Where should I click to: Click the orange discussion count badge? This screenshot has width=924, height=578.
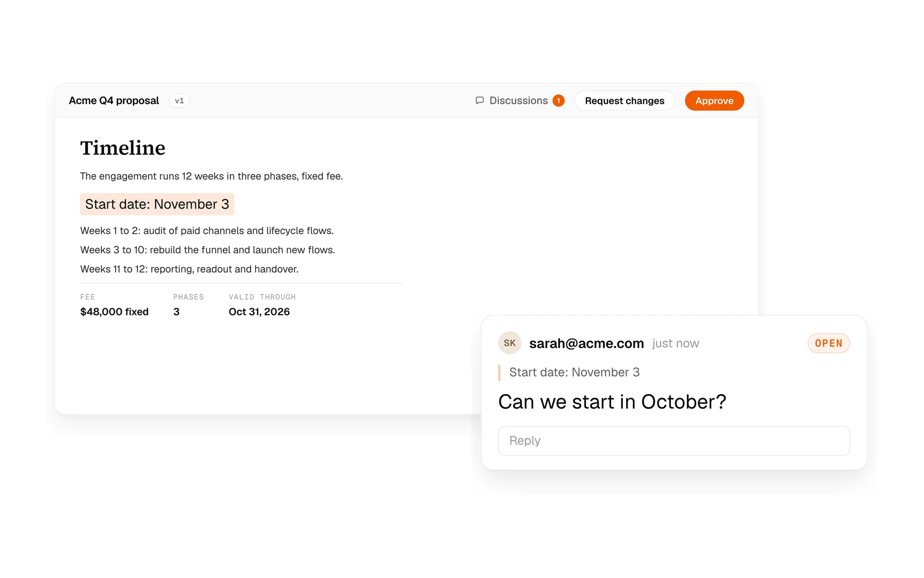[x=558, y=101]
